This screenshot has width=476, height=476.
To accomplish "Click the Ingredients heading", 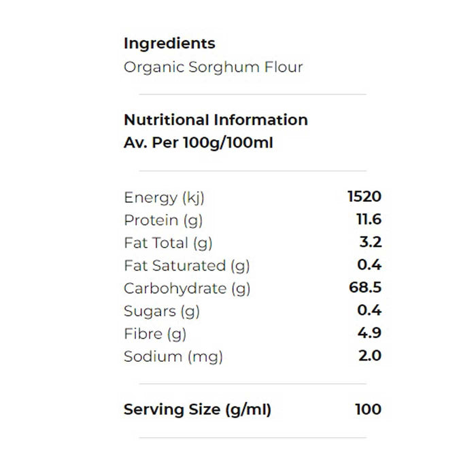I will [x=169, y=44].
